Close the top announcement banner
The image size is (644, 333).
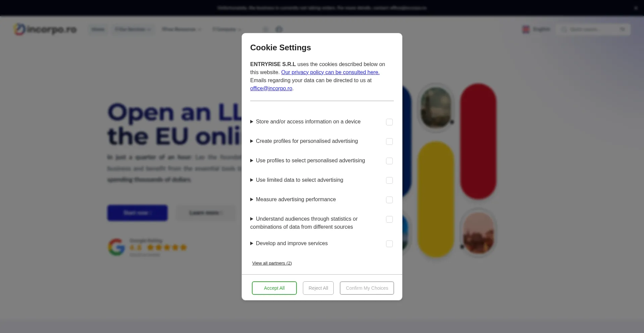click(x=636, y=8)
